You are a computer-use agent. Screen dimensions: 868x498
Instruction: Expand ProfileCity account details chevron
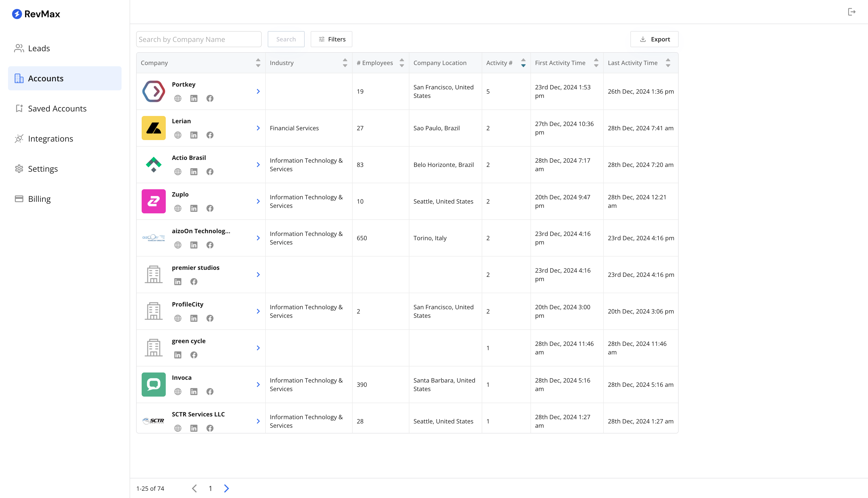coord(258,311)
